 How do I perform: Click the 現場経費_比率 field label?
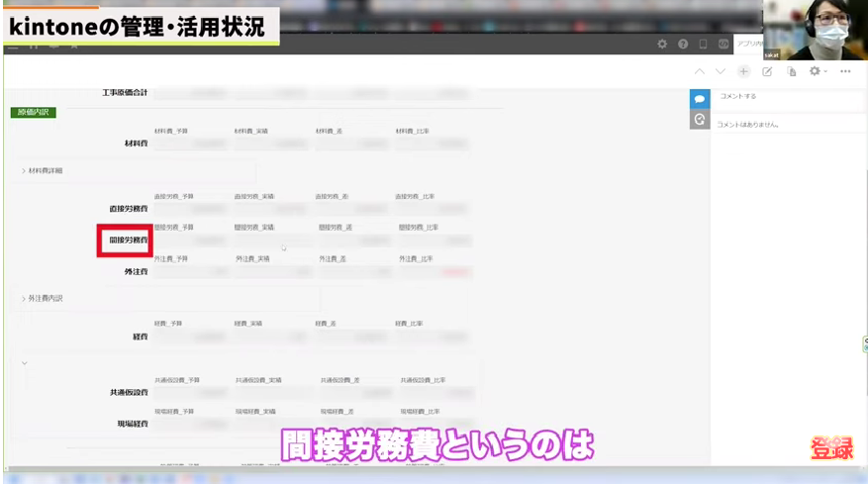pos(421,412)
